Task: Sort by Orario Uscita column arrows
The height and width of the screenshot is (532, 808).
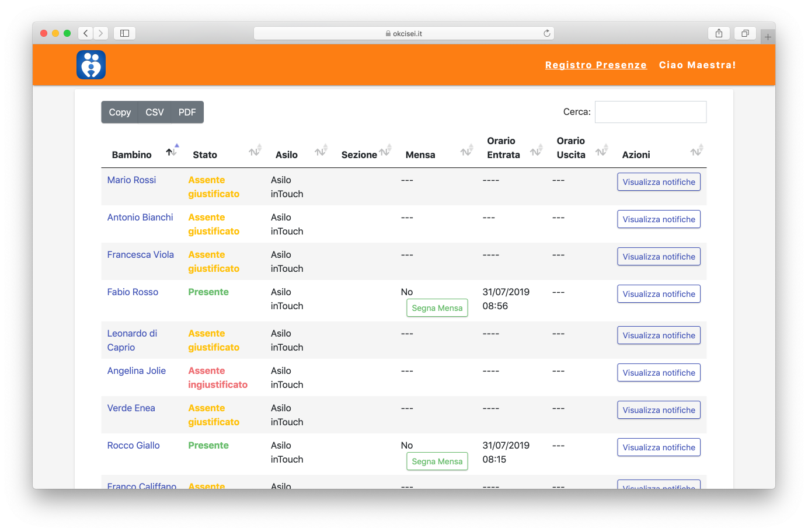Action: (601, 151)
